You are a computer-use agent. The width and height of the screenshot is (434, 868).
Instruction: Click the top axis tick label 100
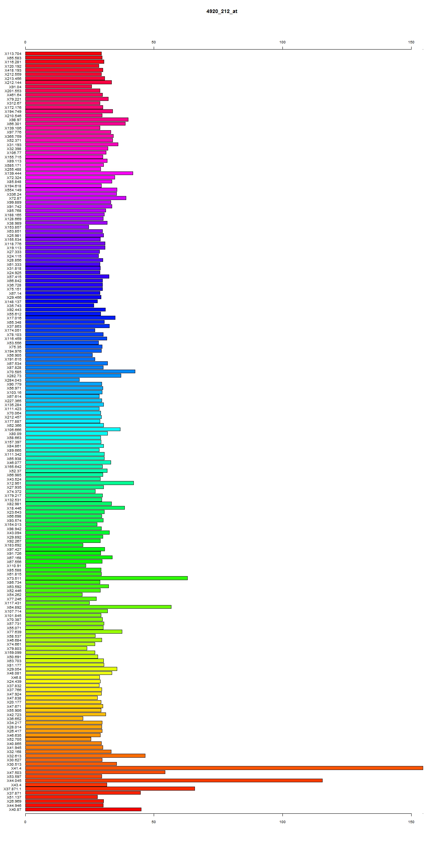click(282, 42)
